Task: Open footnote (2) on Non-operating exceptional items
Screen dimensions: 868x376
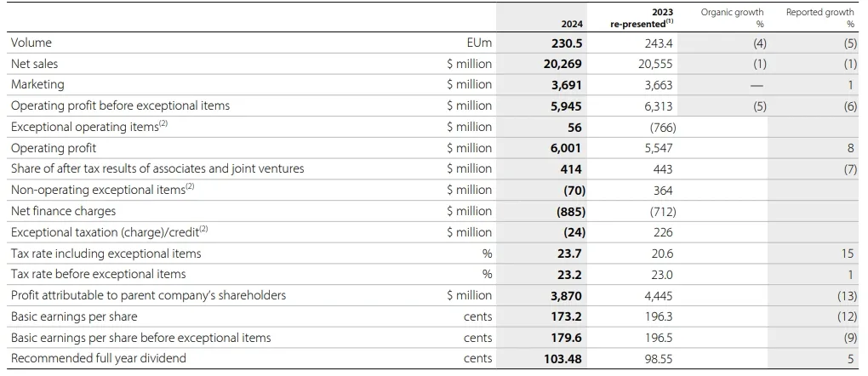Action: [190, 187]
